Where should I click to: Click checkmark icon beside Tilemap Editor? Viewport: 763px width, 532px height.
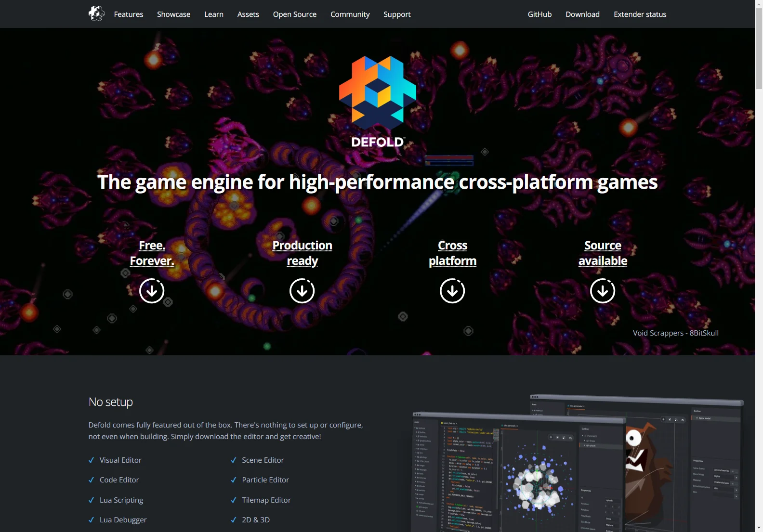(x=234, y=500)
